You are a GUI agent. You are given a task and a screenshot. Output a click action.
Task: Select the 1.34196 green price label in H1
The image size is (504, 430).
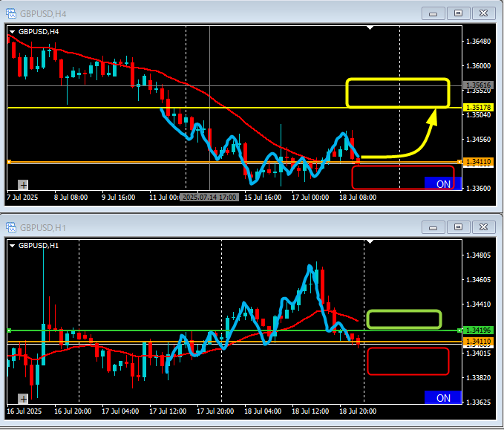pos(478,330)
